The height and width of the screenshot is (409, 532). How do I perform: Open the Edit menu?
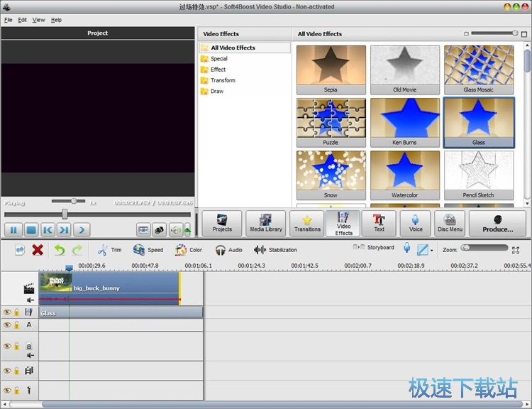point(23,20)
